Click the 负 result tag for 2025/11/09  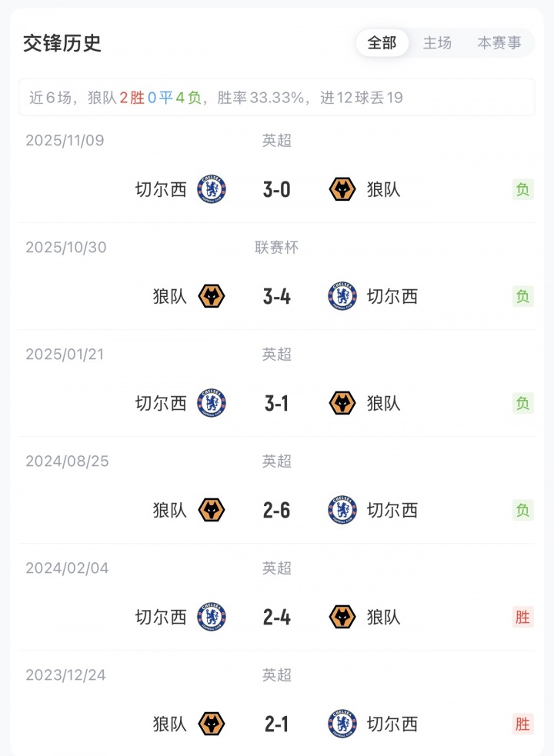point(523,189)
